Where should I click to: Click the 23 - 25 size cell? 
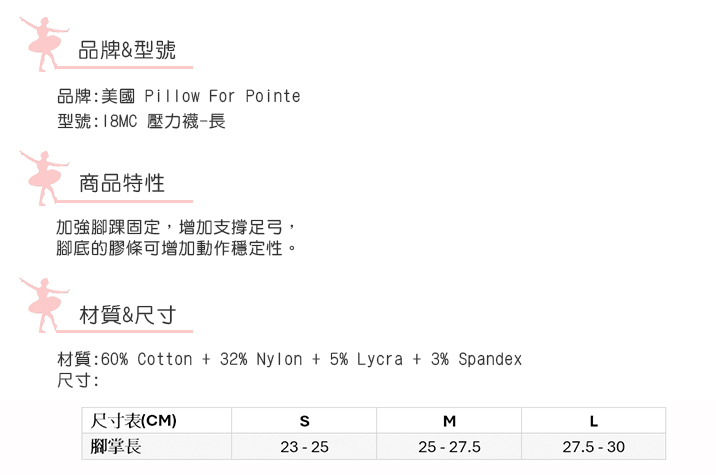tap(305, 447)
